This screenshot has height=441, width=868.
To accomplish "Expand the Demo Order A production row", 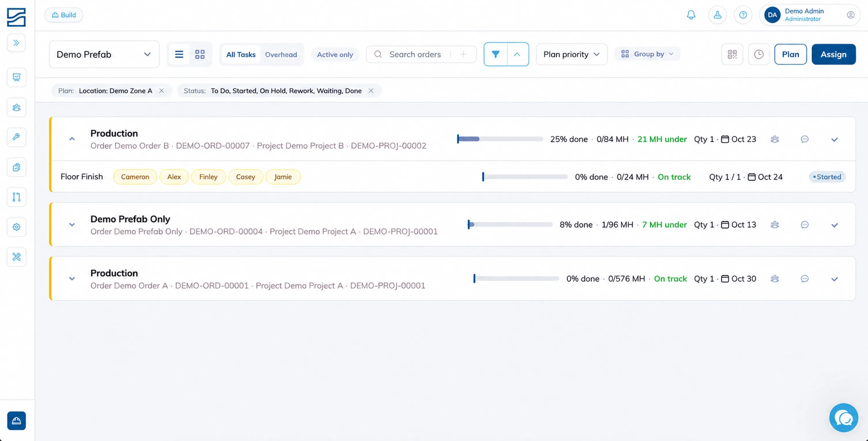I will point(72,279).
